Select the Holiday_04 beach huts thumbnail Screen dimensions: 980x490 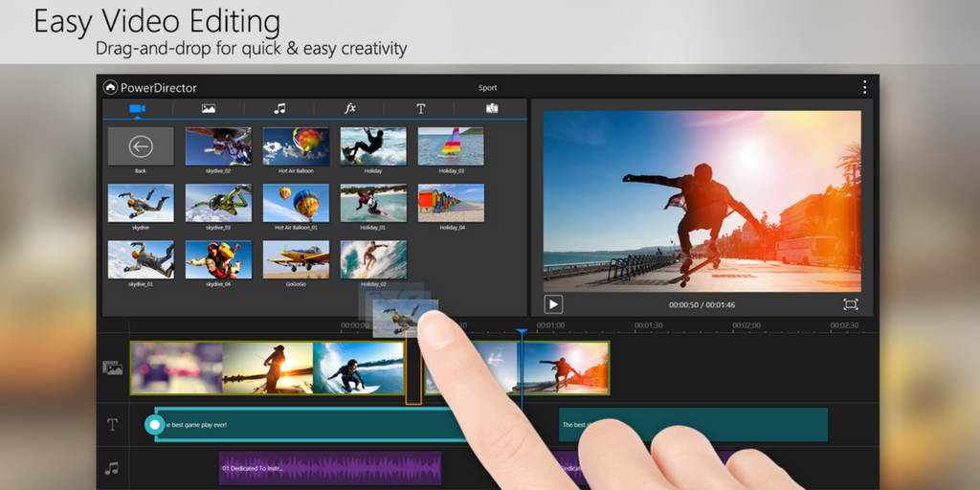pyautogui.click(x=451, y=203)
